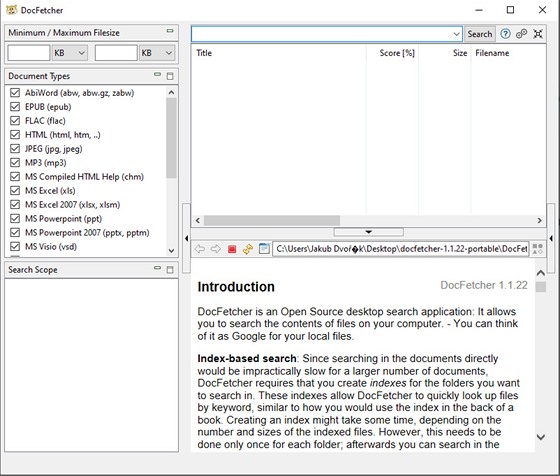Open the maximum filesize KB unit dropdown
This screenshot has height=476, width=560.
pos(157,53)
